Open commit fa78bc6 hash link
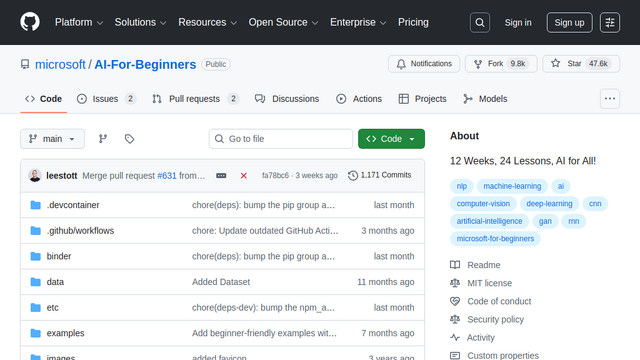This screenshot has width=640, height=360. click(x=276, y=176)
